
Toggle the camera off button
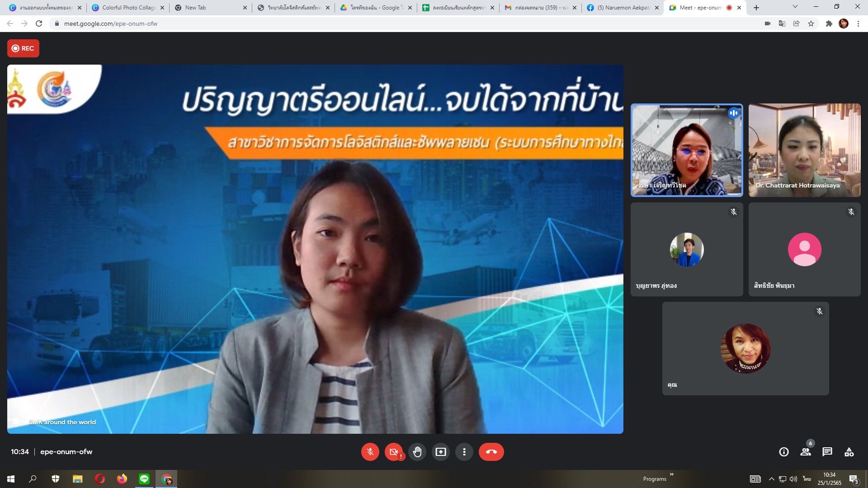[x=393, y=452]
